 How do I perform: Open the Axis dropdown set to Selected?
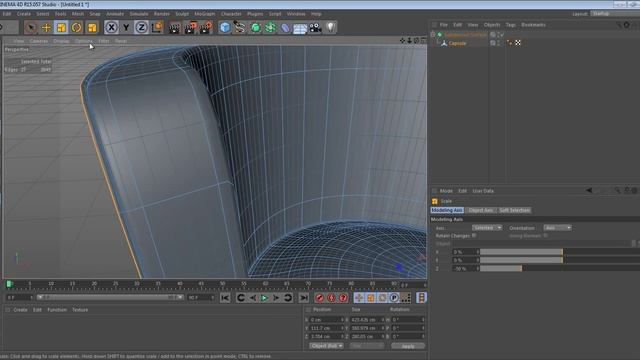point(487,228)
